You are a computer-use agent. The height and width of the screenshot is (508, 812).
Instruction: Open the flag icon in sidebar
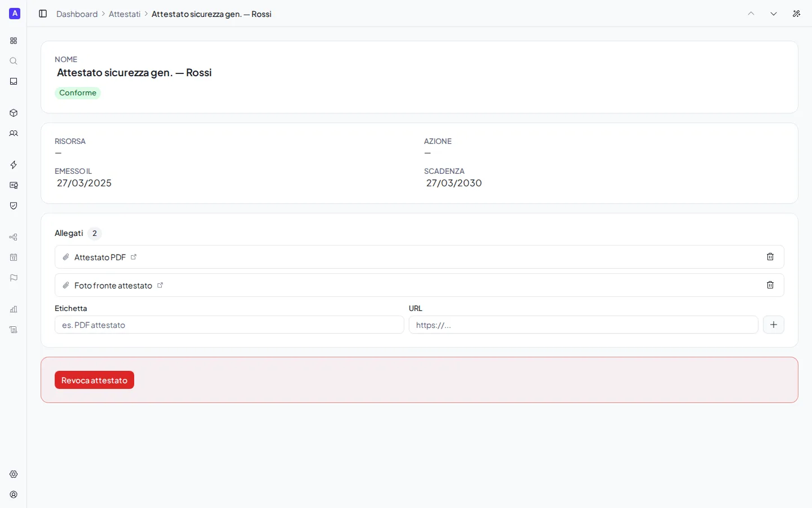[14, 278]
